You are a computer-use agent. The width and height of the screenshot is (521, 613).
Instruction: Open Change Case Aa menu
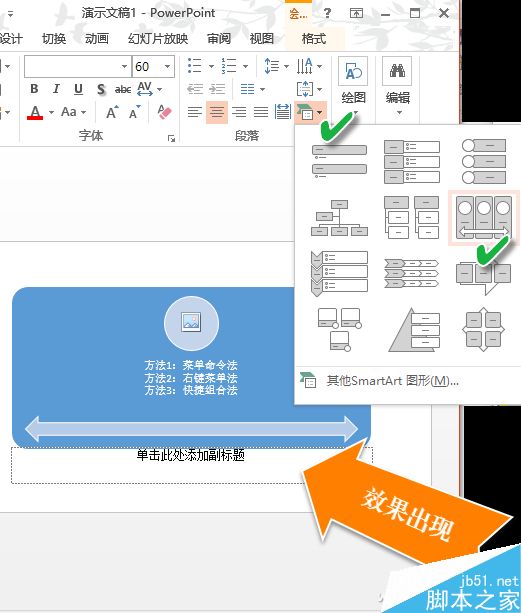pyautogui.click(x=73, y=112)
